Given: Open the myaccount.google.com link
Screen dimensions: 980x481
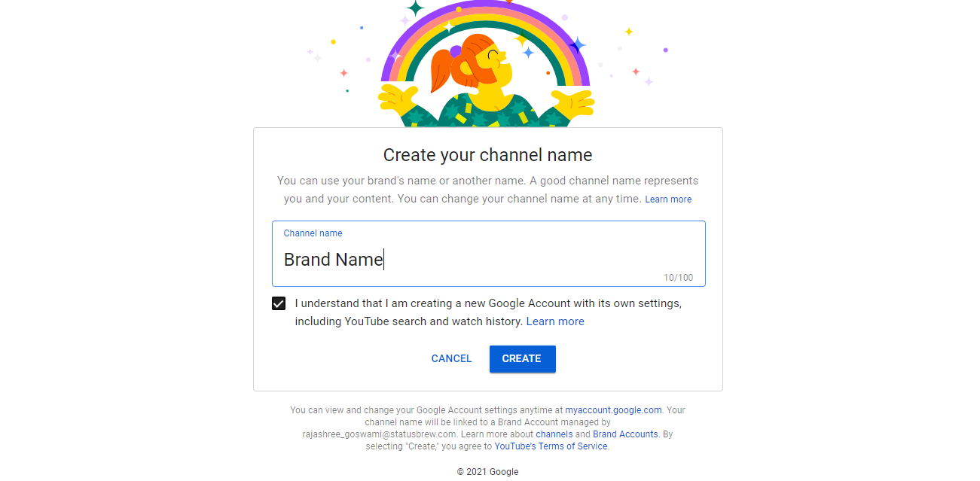Looking at the screenshot, I should point(613,410).
